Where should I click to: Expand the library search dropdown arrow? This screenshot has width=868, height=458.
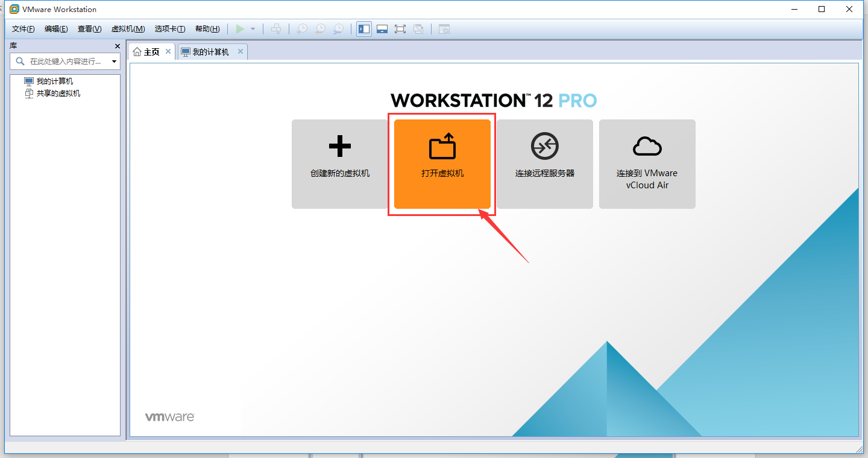click(x=114, y=62)
